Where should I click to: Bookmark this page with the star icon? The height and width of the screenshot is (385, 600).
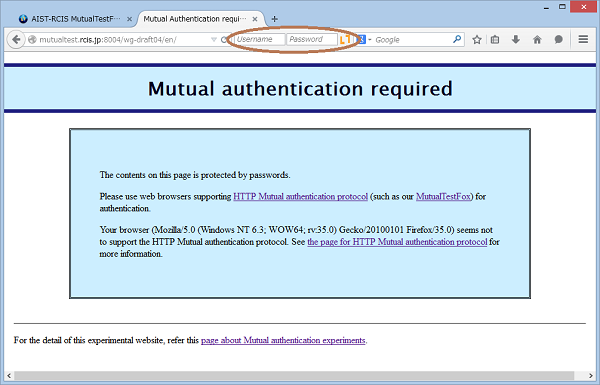476,39
